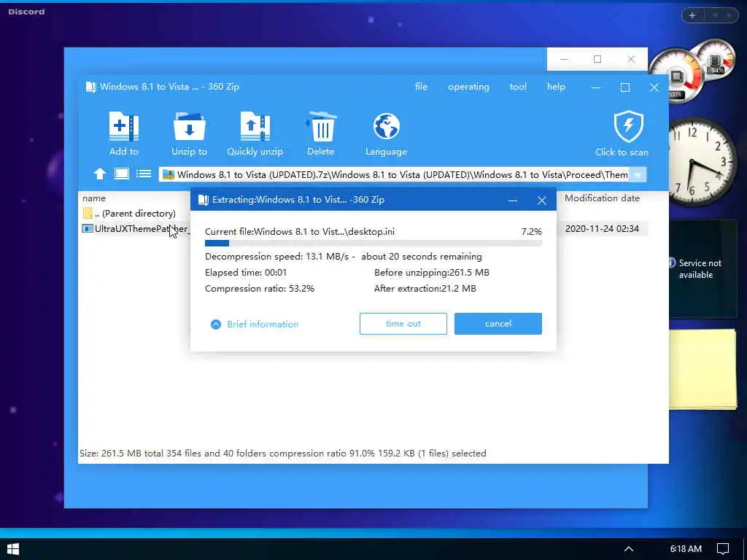Go up one folder level arrow
The width and height of the screenshot is (747, 560).
tap(99, 174)
